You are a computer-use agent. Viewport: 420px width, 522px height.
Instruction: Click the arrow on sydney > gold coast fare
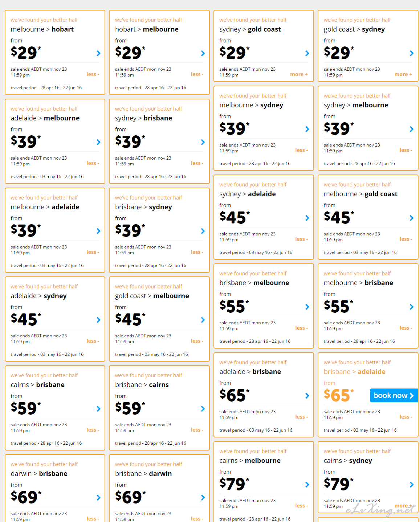click(307, 53)
